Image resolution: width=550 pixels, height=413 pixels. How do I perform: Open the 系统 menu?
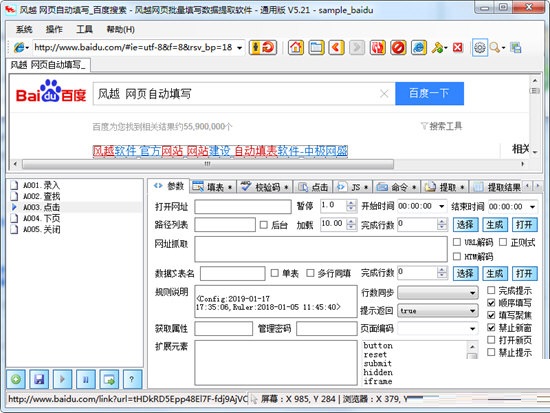[x=24, y=29]
